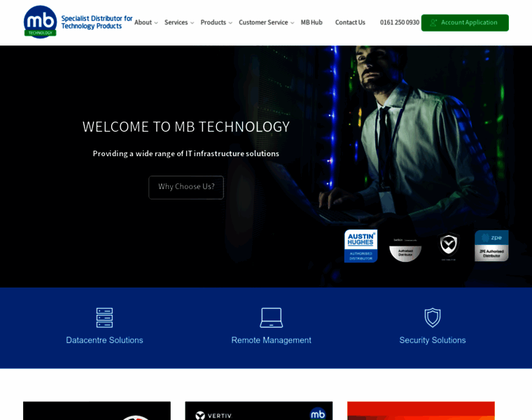The image size is (532, 420).
Task: Expand the About chevron arrow
Action: point(156,23)
